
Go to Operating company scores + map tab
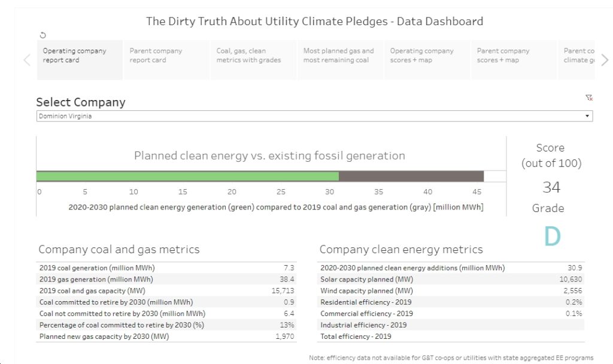pyautogui.click(x=427, y=60)
